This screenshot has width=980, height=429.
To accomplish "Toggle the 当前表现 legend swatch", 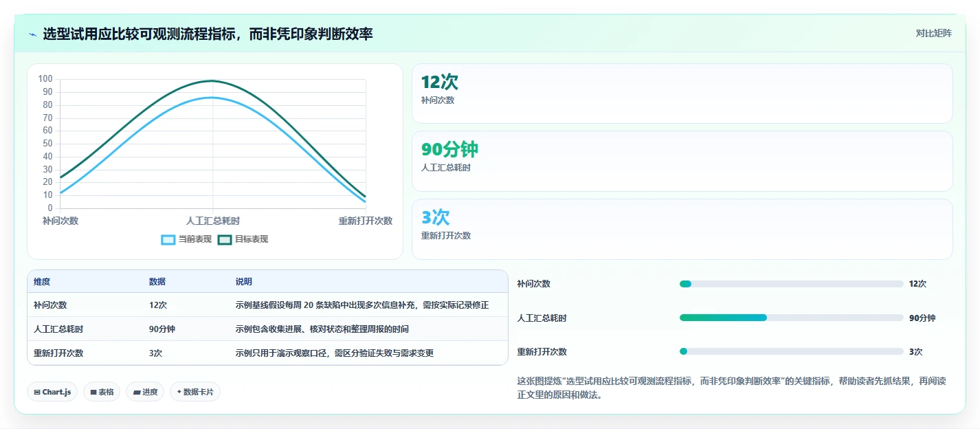I will tap(168, 239).
